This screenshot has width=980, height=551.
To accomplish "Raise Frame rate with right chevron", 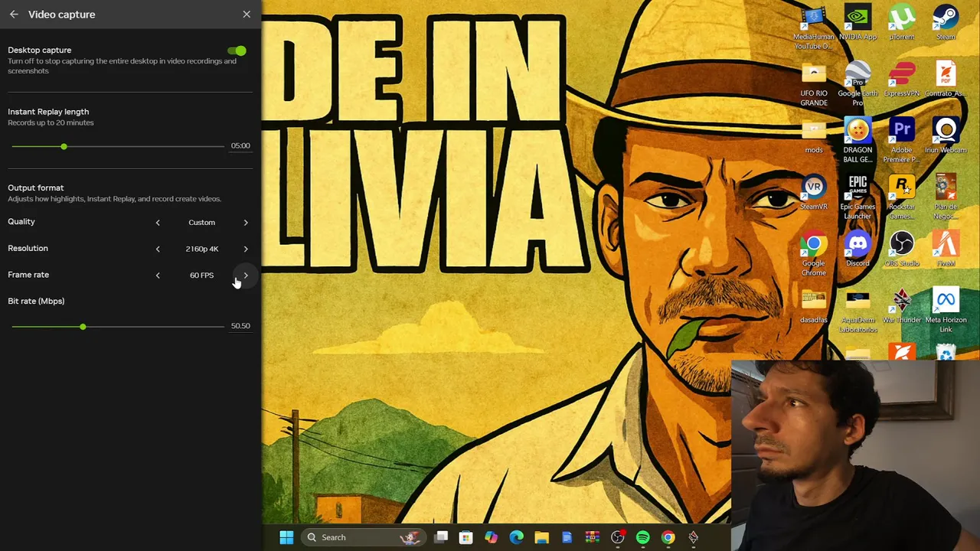I will (x=246, y=275).
